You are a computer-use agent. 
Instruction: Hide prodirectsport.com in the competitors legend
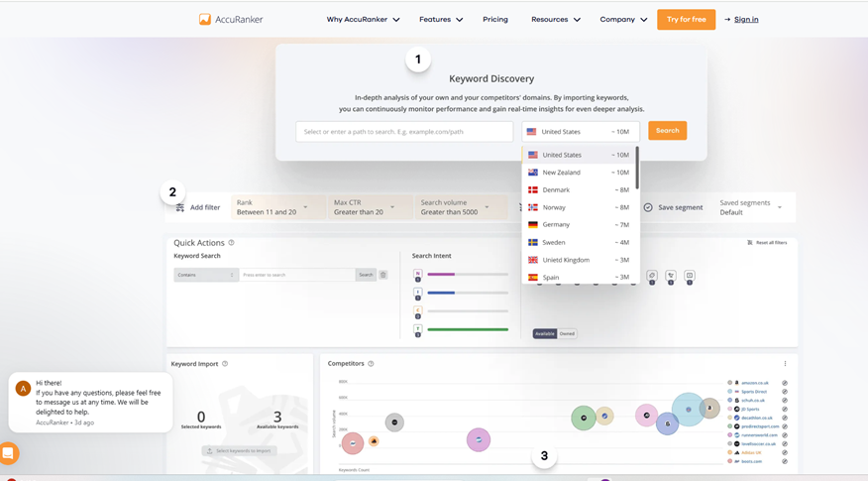785,426
